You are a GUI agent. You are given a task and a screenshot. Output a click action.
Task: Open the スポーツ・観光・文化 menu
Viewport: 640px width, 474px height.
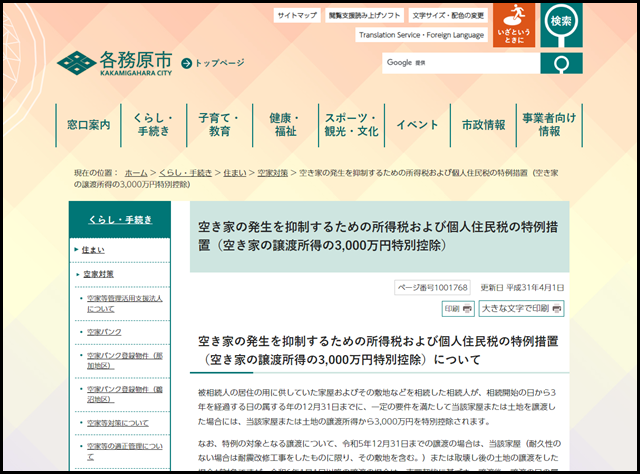351,125
